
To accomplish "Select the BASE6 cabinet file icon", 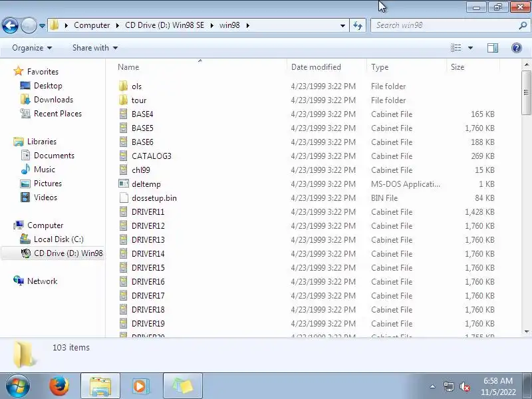I will (124, 142).
